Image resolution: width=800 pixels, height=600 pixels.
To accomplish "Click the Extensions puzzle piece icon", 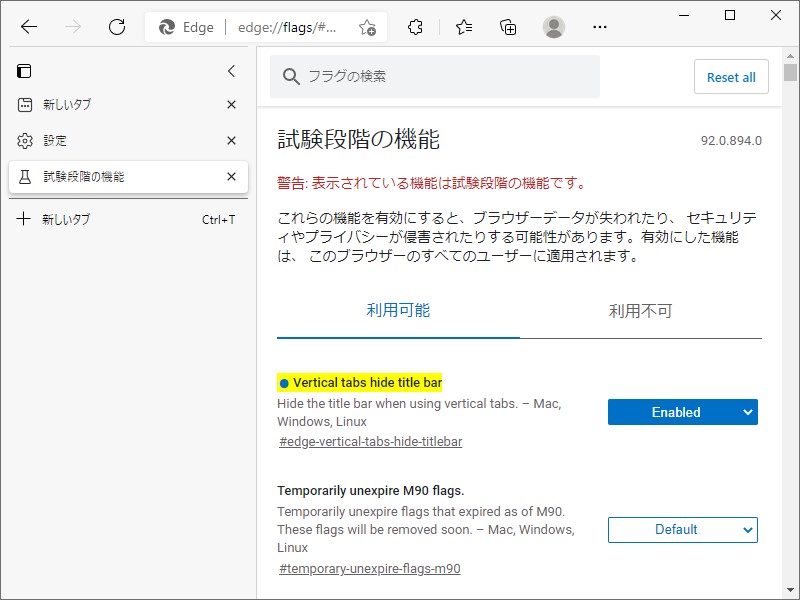I will click(415, 28).
